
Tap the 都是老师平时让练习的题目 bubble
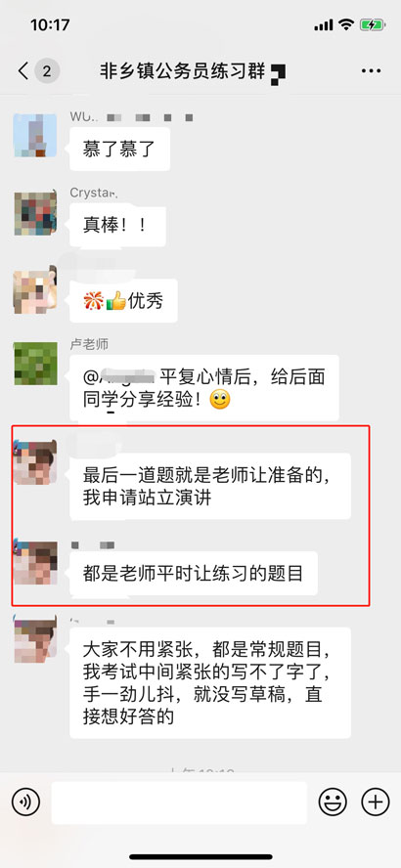[x=194, y=574]
